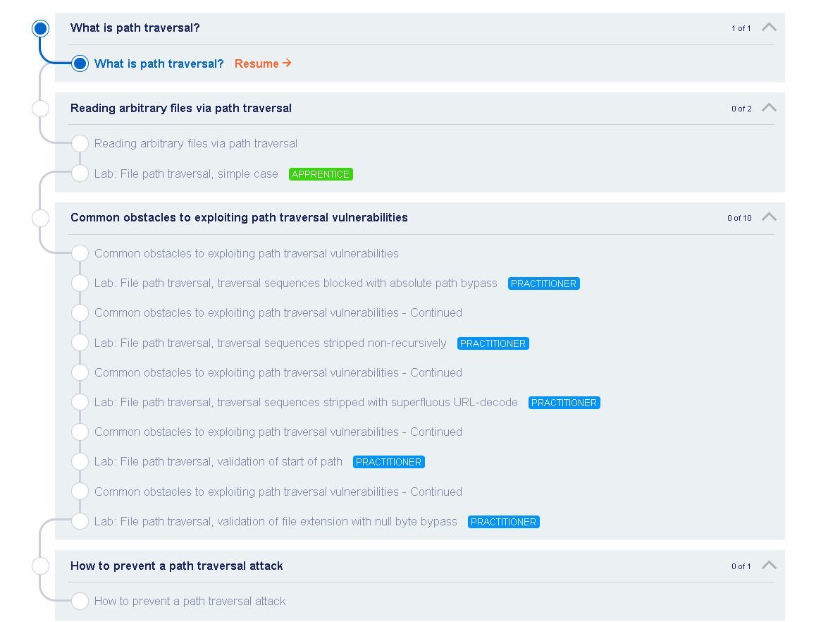Viewport: 840px width, 622px height.
Task: Open 'What is path traversal?' lesson link
Action: pos(159,63)
